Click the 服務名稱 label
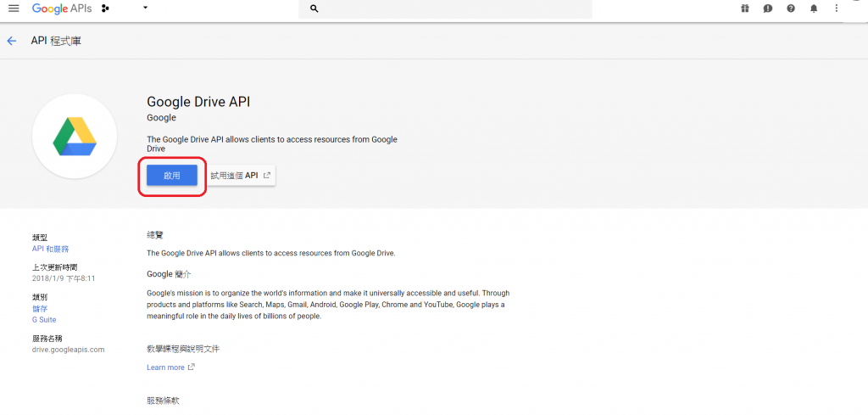Viewport: 868px width, 415px height. (x=47, y=339)
